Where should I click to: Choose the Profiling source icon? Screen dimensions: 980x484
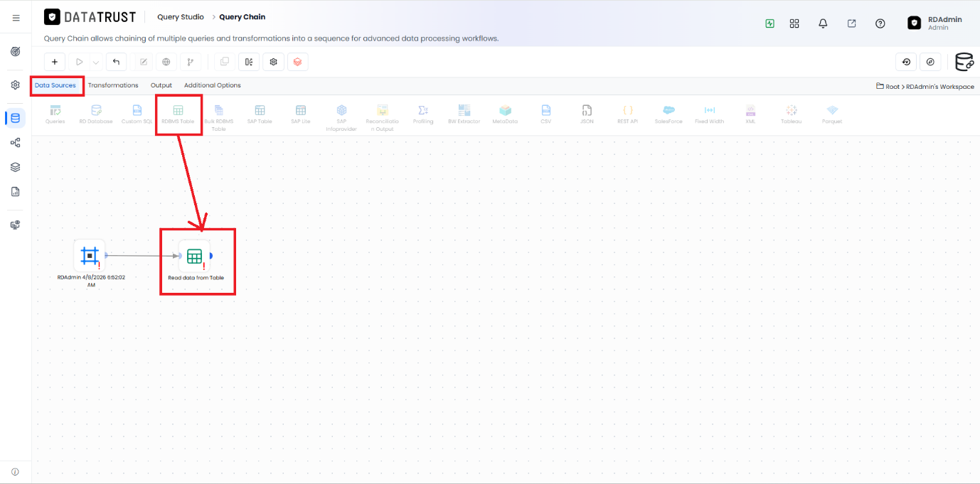pyautogui.click(x=423, y=114)
